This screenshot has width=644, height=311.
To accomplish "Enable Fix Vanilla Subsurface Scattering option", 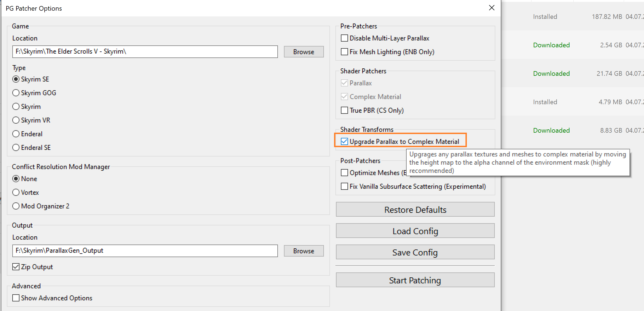I will click(344, 187).
